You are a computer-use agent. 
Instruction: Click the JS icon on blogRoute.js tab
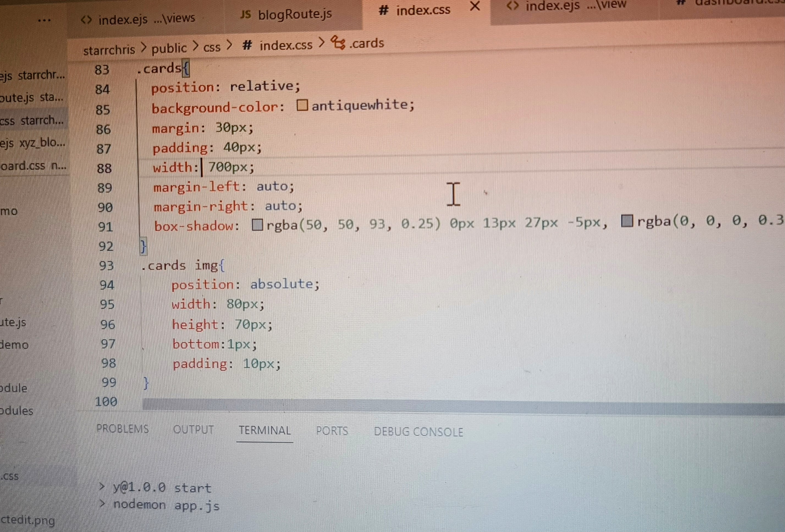point(246,14)
